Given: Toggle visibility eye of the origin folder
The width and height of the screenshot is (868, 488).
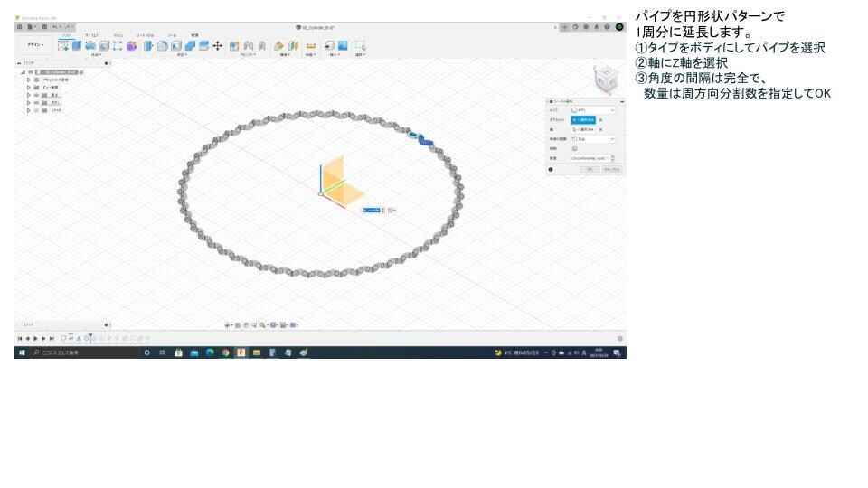Looking at the screenshot, I should (36, 95).
